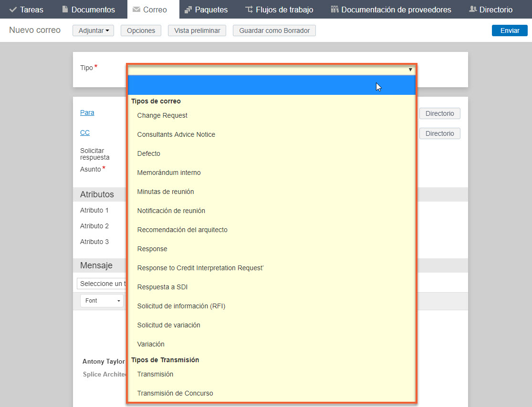Send the mail with Enviar

pyautogui.click(x=510, y=31)
